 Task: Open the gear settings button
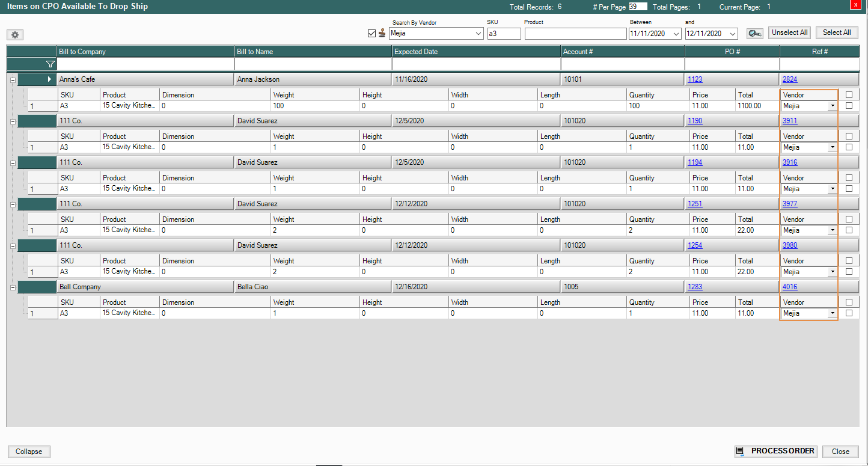(x=15, y=35)
